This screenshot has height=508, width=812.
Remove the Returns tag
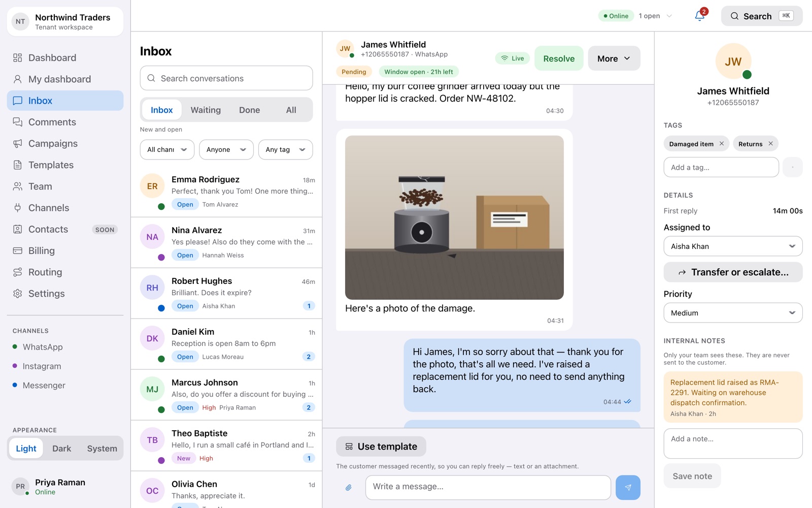point(770,144)
